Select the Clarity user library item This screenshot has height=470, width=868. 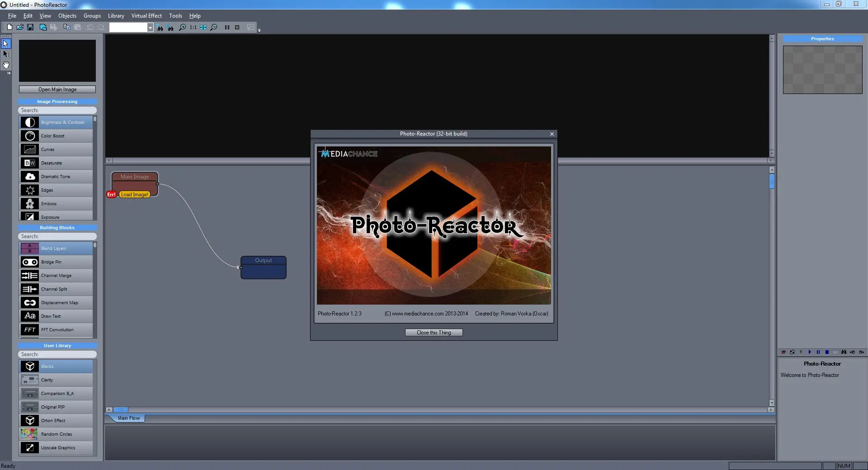click(x=57, y=380)
